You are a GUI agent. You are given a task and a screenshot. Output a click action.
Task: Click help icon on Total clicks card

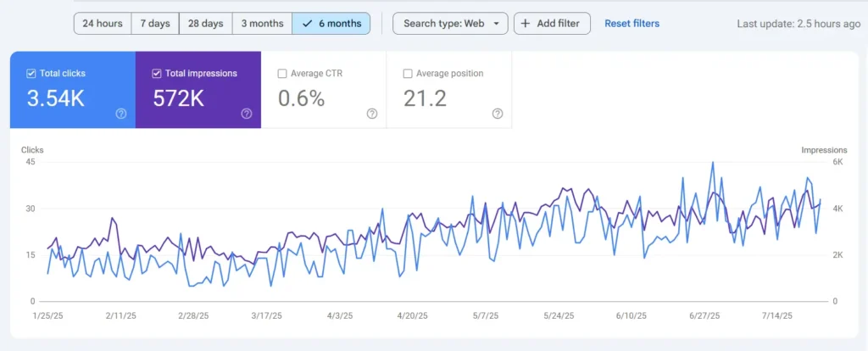tap(121, 114)
